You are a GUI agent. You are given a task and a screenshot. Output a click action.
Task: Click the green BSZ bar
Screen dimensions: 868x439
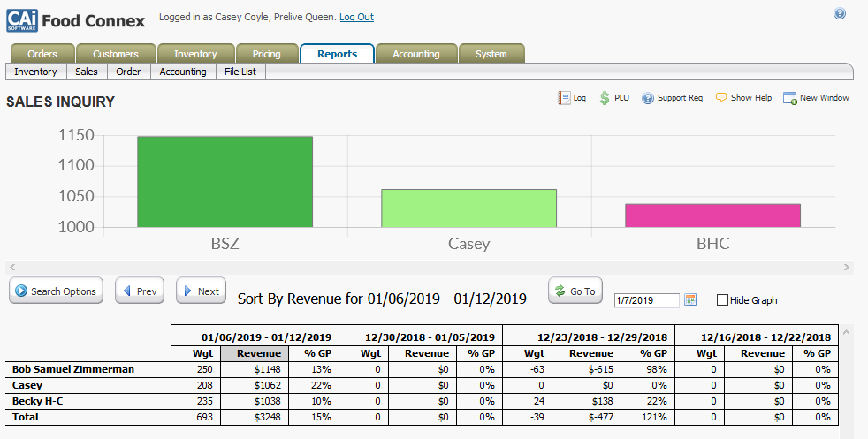225,182
